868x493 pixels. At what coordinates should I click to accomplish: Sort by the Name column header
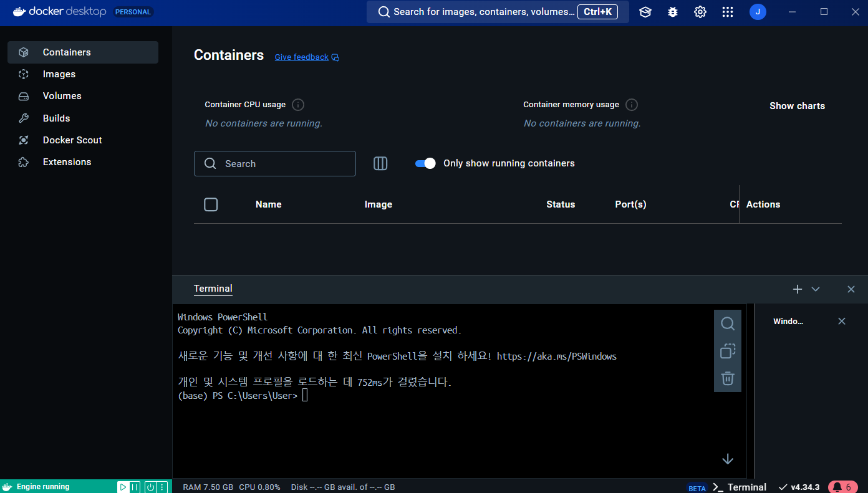pos(269,204)
